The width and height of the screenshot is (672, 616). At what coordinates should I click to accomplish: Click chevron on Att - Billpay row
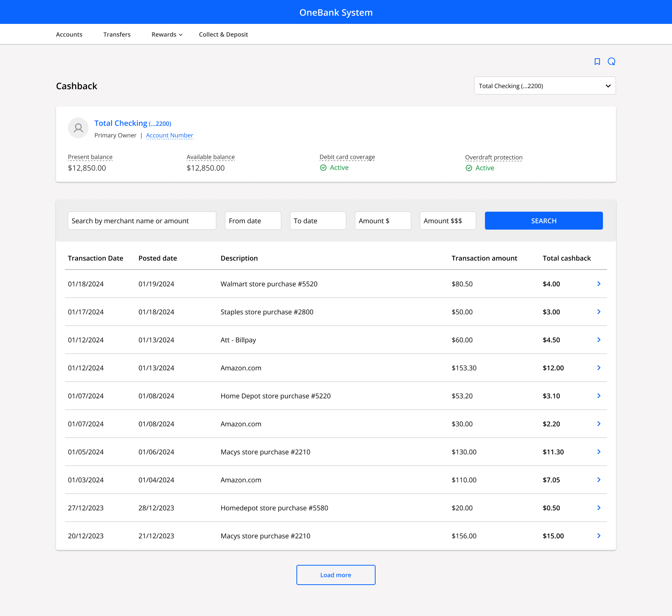tap(599, 340)
